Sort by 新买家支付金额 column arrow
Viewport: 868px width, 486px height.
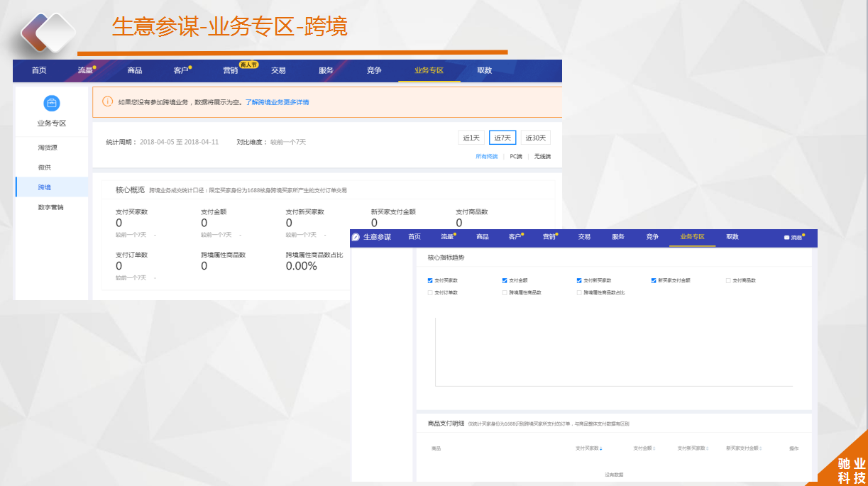point(760,448)
